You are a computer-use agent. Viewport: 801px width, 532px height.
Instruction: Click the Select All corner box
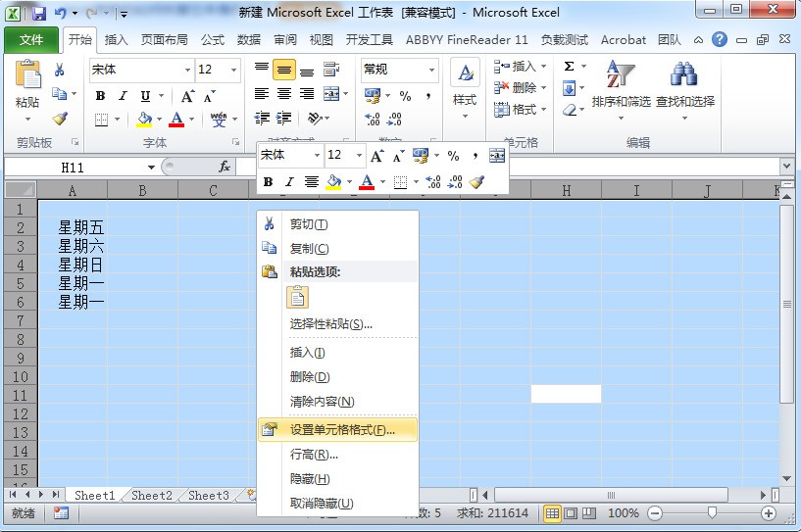click(x=21, y=190)
